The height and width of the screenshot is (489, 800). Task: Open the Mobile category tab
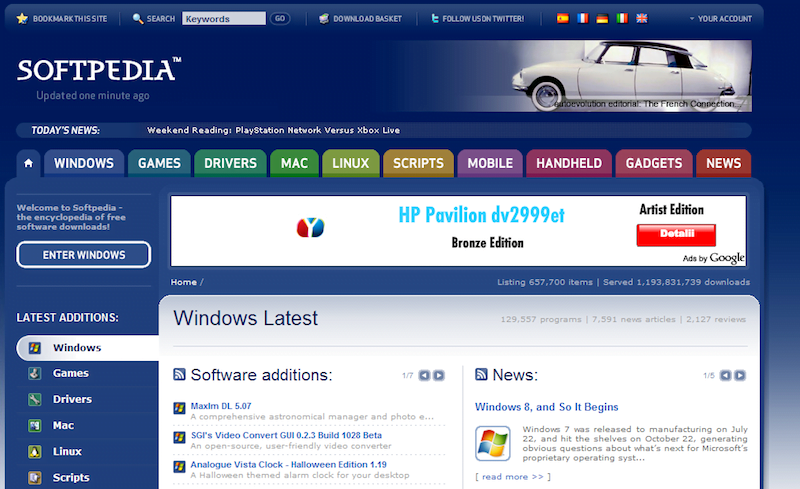(x=490, y=163)
